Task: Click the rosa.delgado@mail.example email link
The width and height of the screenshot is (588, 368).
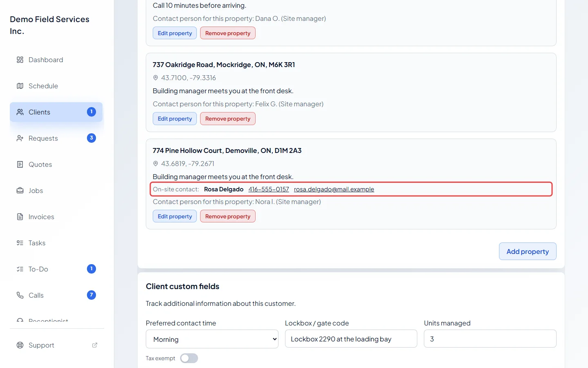Action: 334,189
